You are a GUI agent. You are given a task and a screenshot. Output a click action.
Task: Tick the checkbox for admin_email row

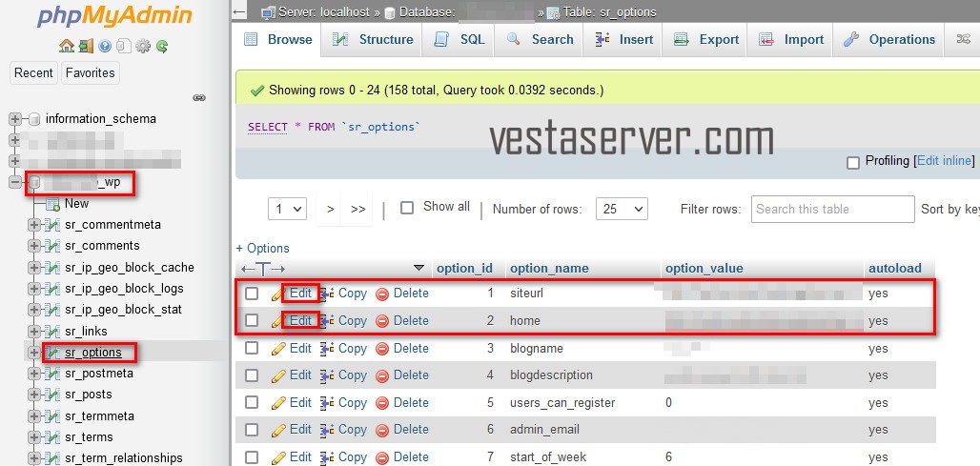tap(252, 430)
